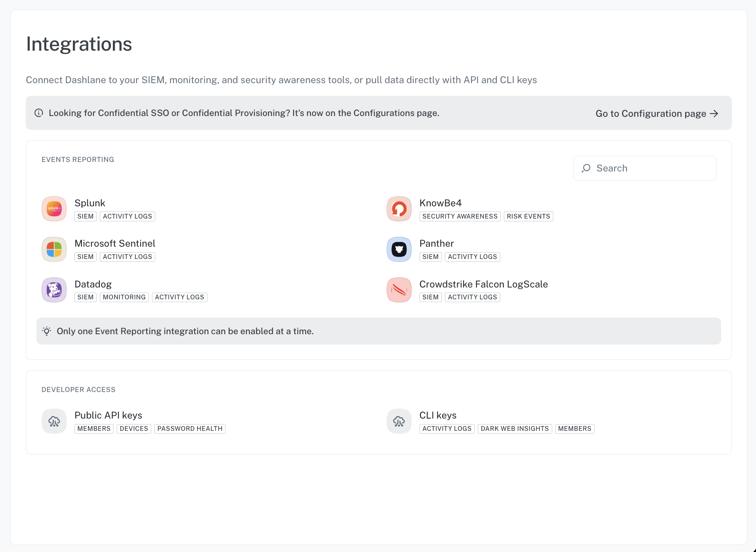Click the DEVICES tag
Image resolution: width=756 pixels, height=552 pixels.
[x=134, y=429]
